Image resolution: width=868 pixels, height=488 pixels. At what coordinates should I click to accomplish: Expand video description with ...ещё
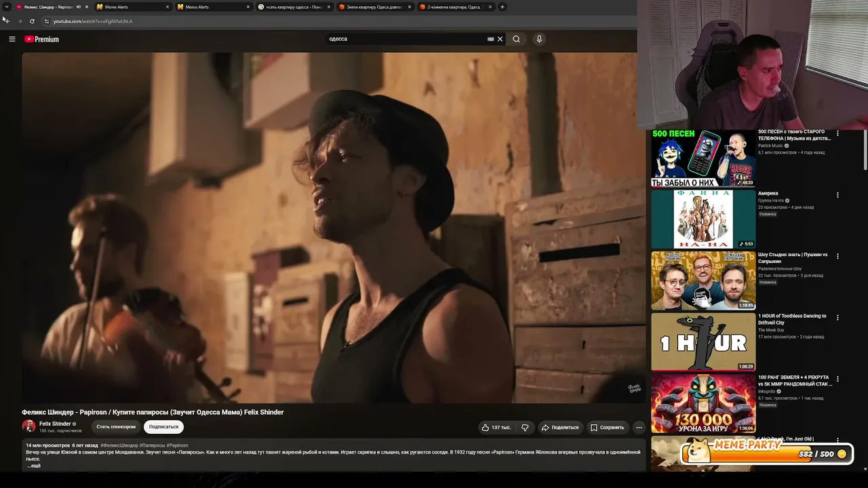point(34,466)
